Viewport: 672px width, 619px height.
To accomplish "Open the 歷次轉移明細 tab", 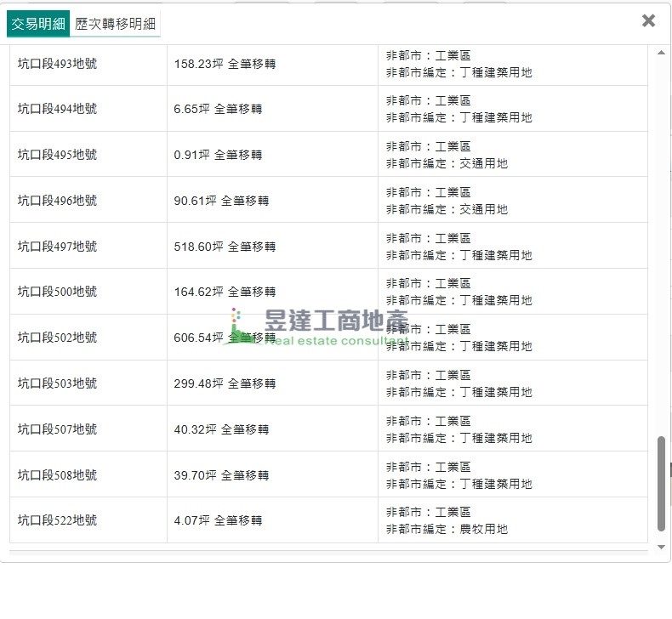I will click(115, 25).
